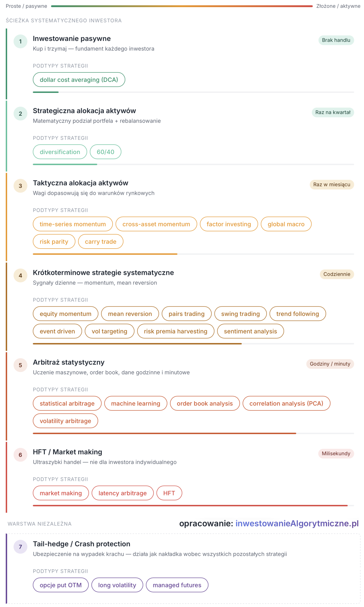Select the 'Brak handlu' frequency badge

pyautogui.click(x=336, y=40)
